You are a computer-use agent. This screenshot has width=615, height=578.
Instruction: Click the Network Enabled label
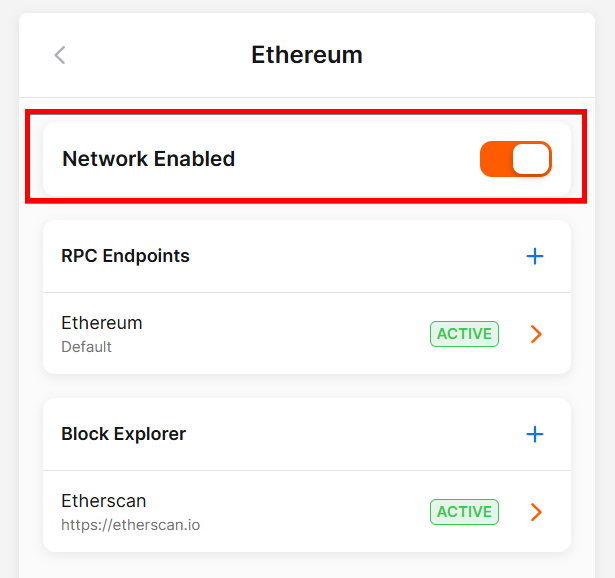click(x=148, y=159)
